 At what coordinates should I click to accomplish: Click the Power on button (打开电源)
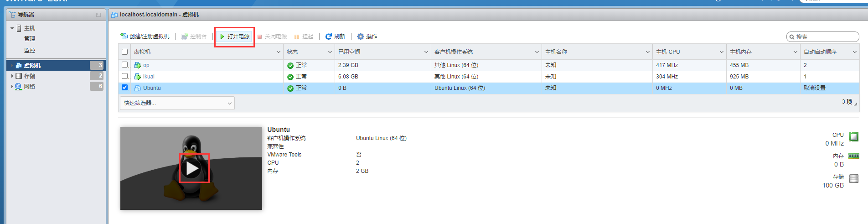[x=234, y=36]
